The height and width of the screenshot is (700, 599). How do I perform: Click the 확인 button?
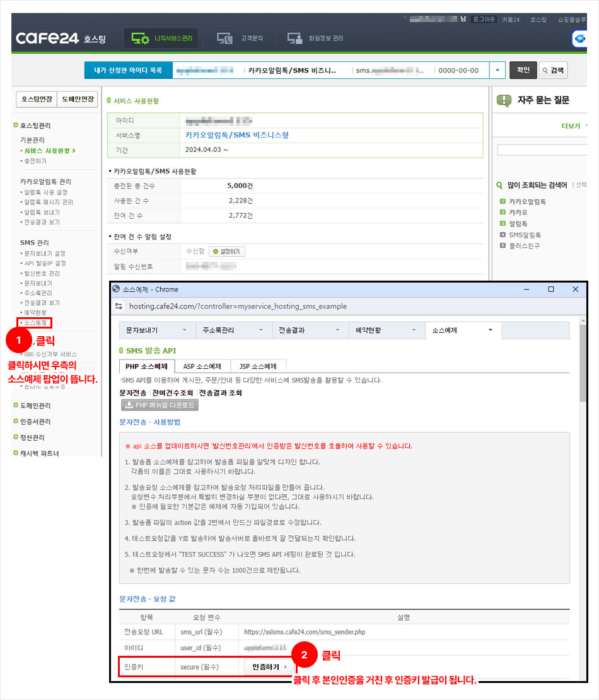523,70
